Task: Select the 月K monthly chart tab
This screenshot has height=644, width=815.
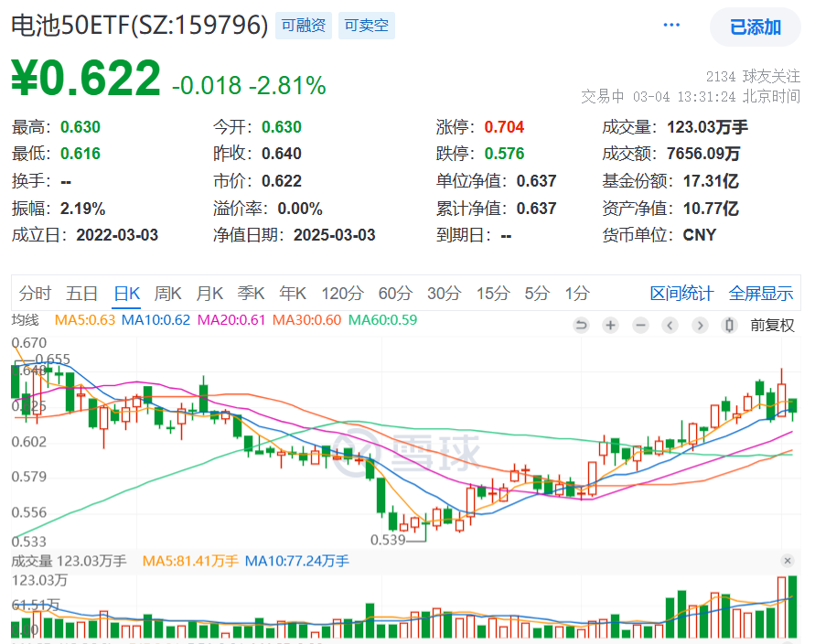Action: pyautogui.click(x=210, y=294)
